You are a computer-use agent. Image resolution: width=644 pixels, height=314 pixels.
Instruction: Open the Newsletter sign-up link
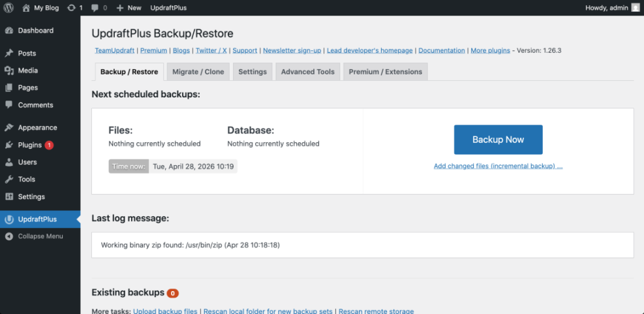(292, 50)
